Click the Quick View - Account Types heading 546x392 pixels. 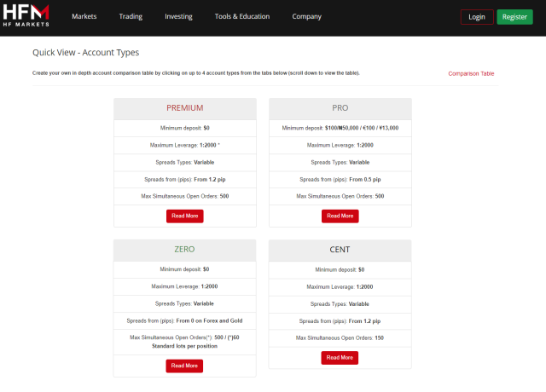click(85, 53)
